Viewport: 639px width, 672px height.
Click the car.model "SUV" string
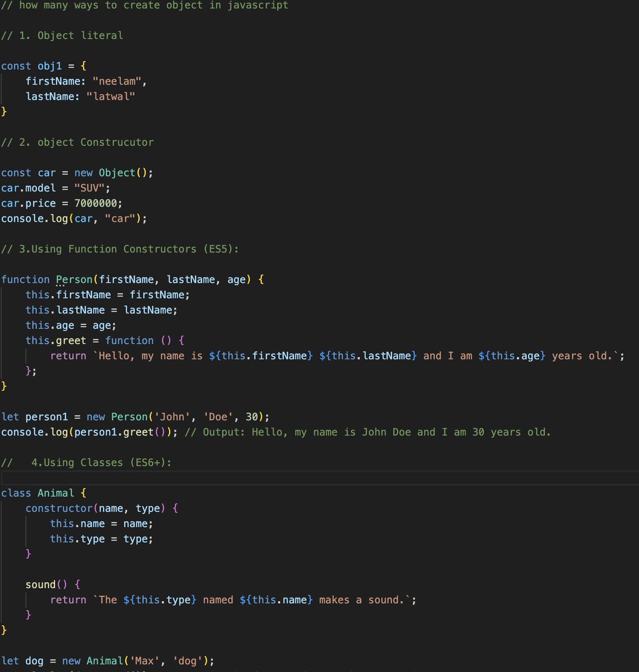pyautogui.click(x=90, y=188)
